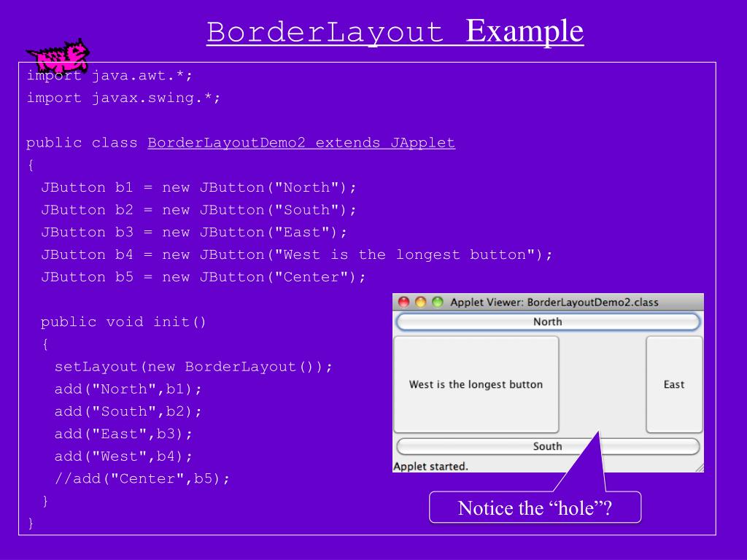Viewport: 747px width, 560px height.
Task: Minimize the Applet Viewer with the yellow button
Action: coord(421,302)
